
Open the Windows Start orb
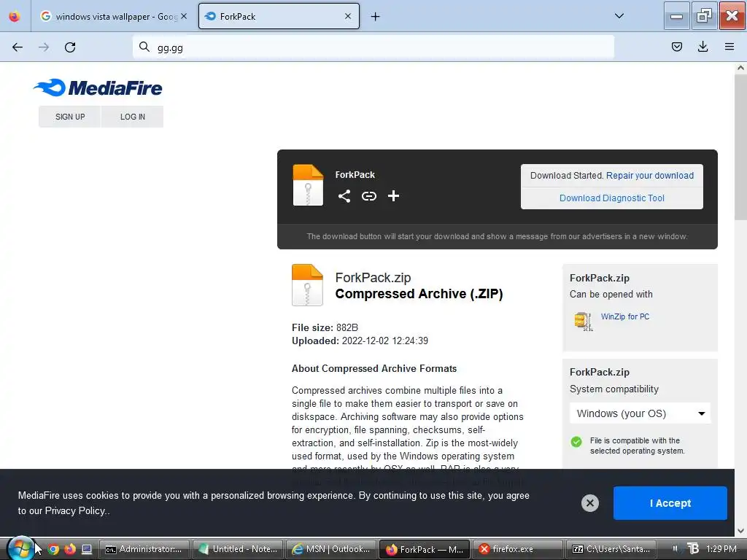[20, 548]
